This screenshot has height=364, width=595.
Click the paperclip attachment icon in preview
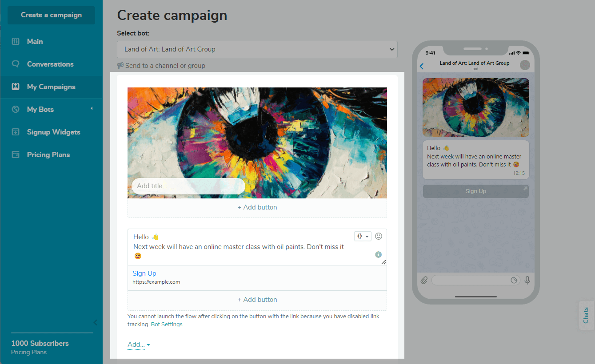[424, 280]
